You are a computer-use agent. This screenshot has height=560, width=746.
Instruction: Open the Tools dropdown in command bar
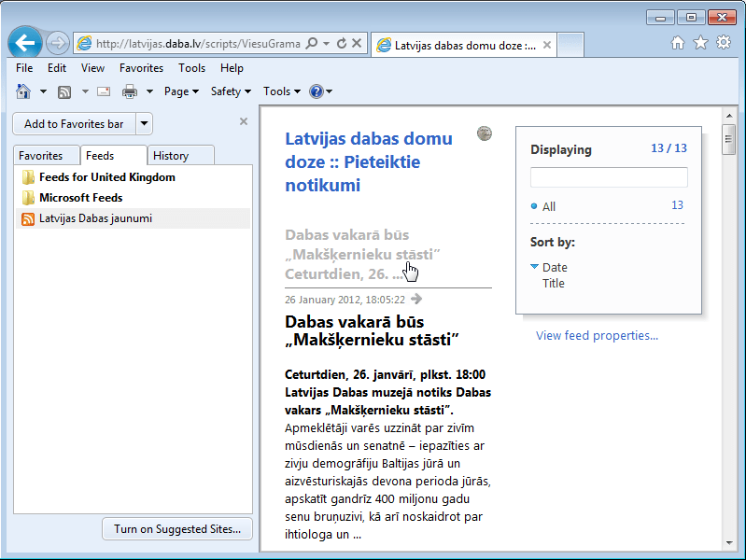pyautogui.click(x=282, y=91)
